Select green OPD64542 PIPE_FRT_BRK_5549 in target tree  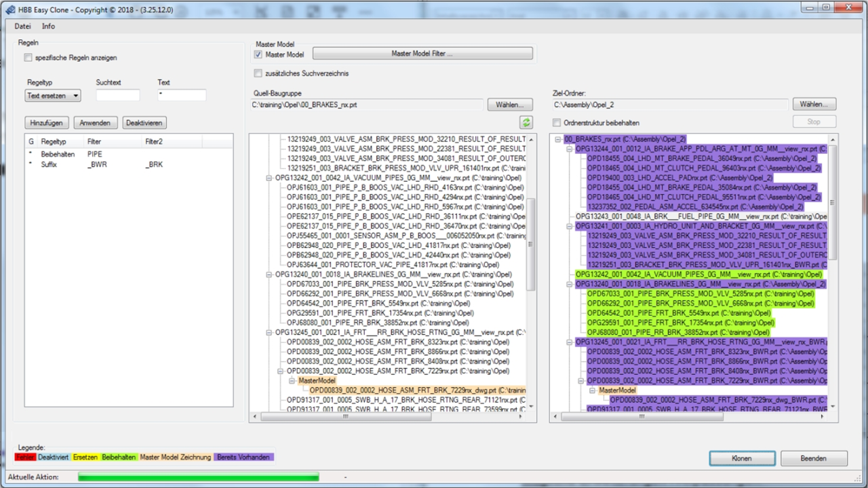(679, 313)
